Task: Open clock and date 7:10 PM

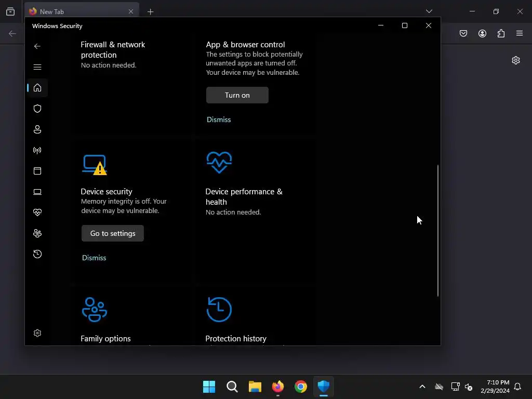Action: tap(495, 387)
